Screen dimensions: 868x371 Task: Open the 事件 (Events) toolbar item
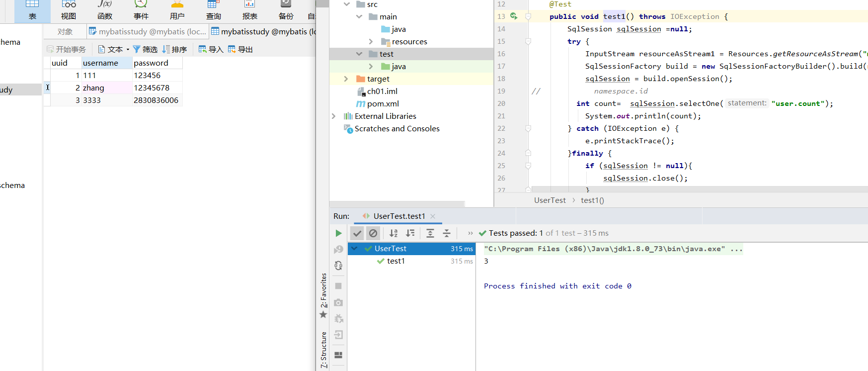[141, 11]
